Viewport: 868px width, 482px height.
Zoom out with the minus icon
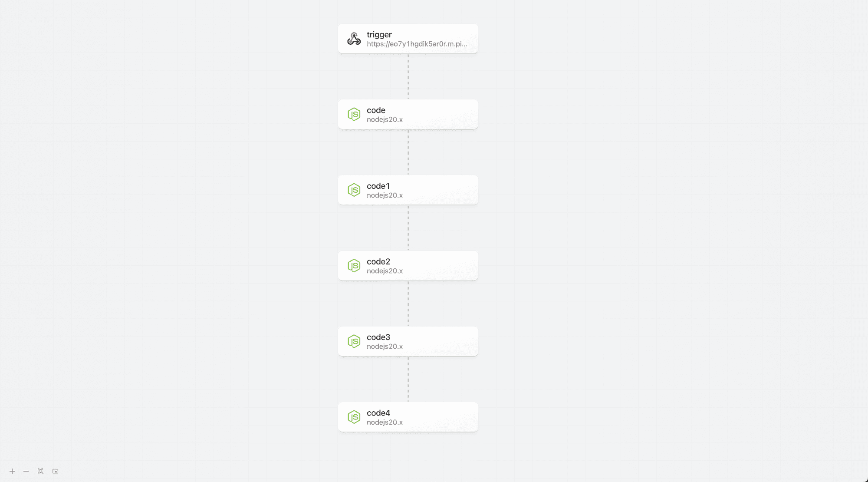pos(26,471)
